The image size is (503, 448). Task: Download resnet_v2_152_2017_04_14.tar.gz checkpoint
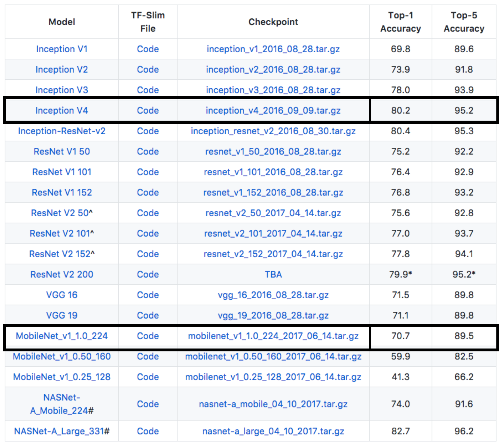click(273, 254)
